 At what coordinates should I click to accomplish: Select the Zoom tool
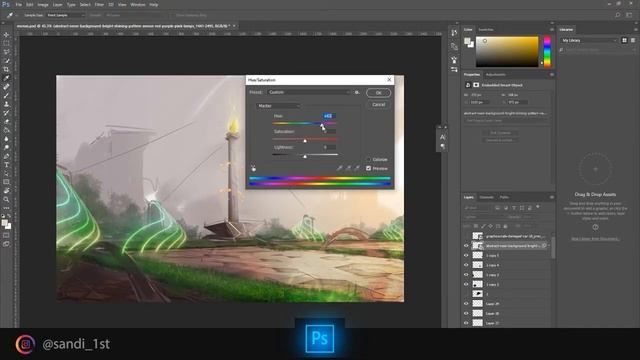pos(6,200)
